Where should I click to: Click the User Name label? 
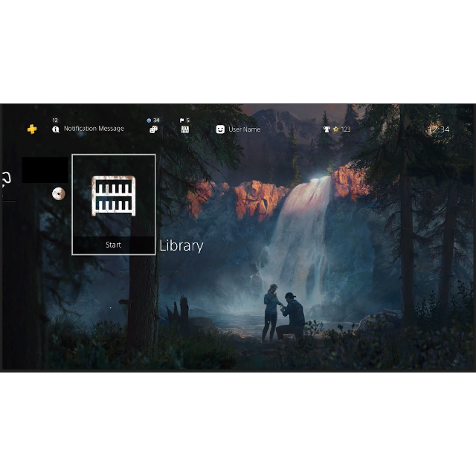[245, 129]
